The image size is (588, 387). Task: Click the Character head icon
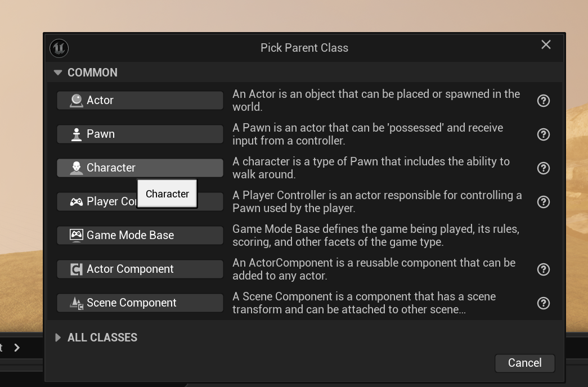[x=77, y=168]
